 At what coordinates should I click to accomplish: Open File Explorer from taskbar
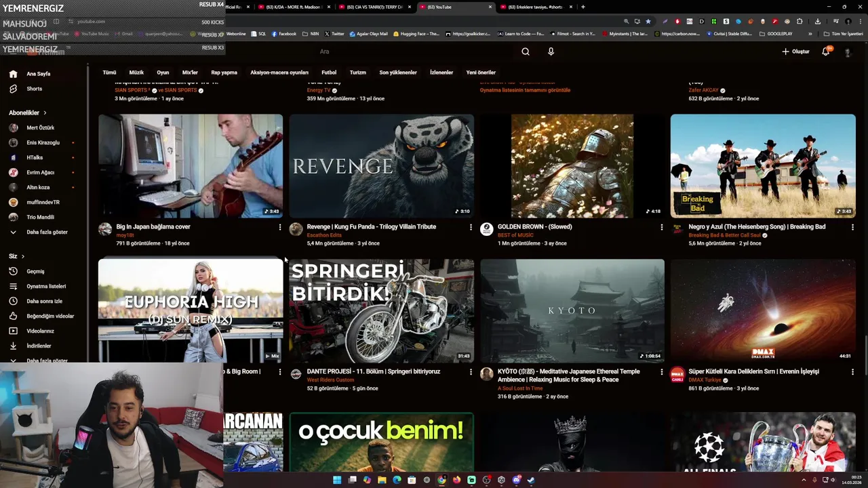(382, 480)
